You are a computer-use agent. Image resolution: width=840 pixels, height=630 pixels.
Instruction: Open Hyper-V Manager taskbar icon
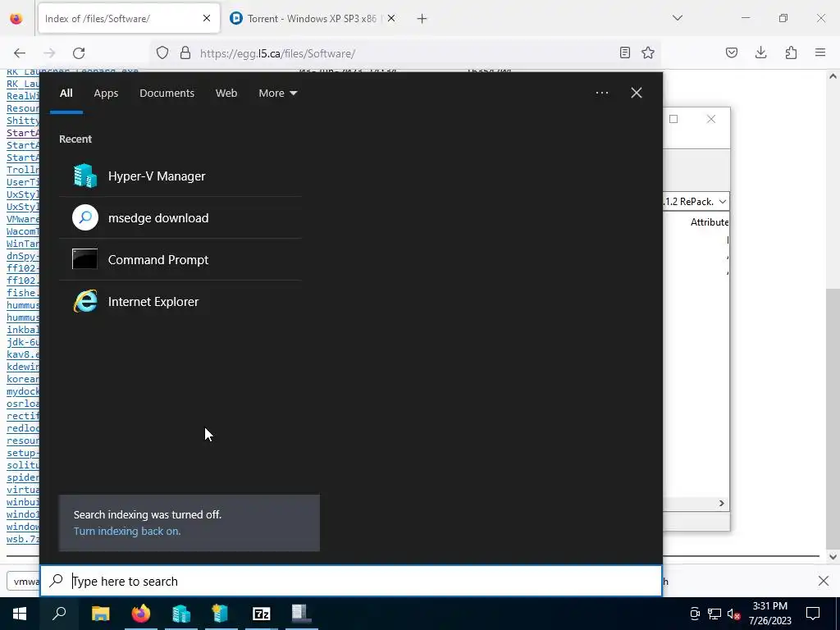181,614
